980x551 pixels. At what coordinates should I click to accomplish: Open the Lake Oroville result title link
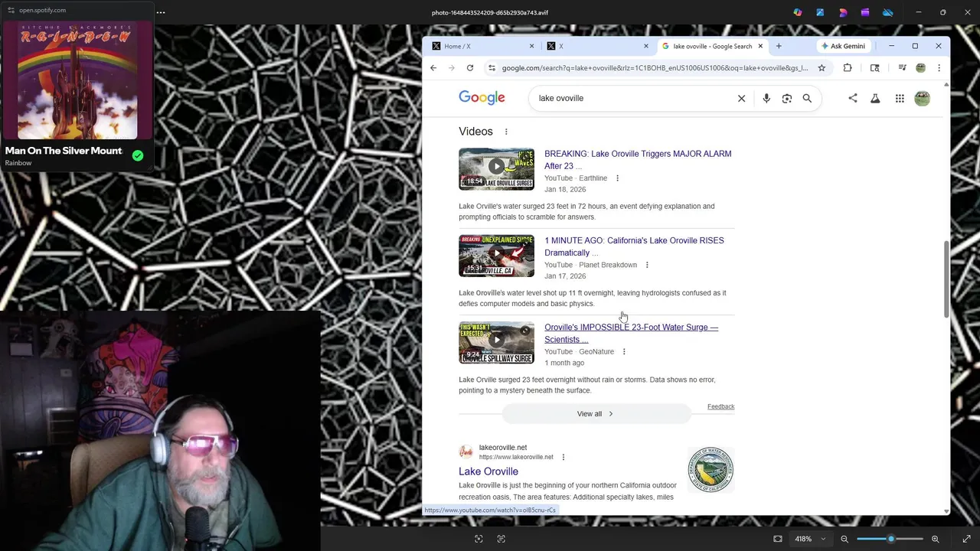pos(488,471)
